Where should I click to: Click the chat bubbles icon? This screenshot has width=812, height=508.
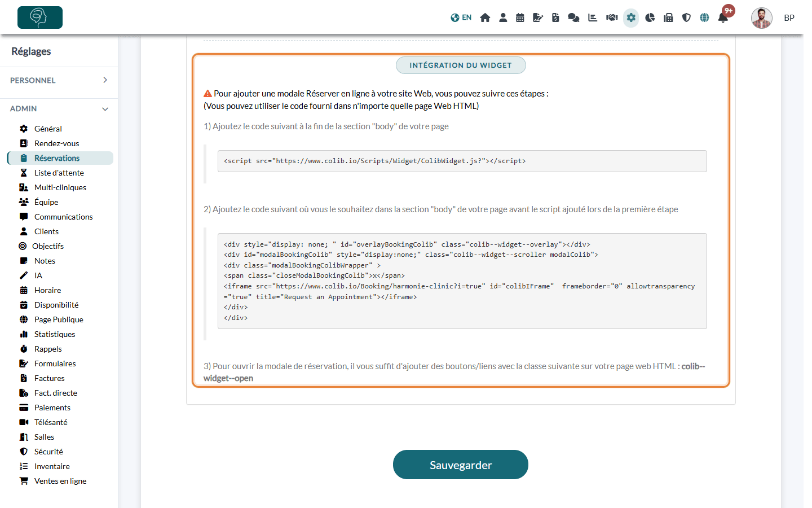coord(573,17)
